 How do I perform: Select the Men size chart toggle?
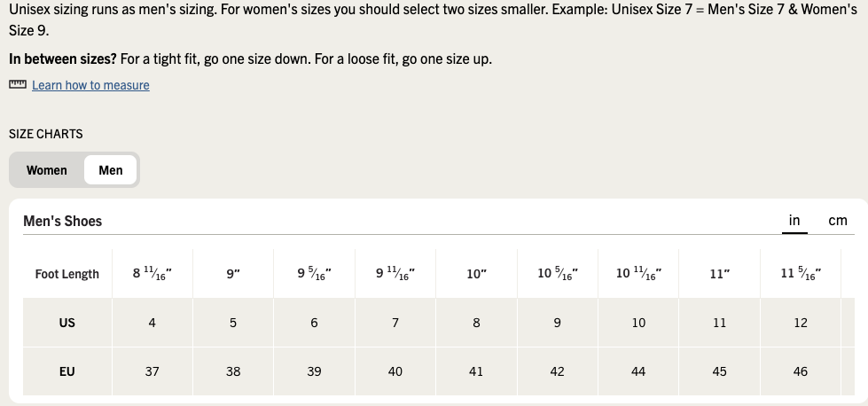click(x=111, y=170)
